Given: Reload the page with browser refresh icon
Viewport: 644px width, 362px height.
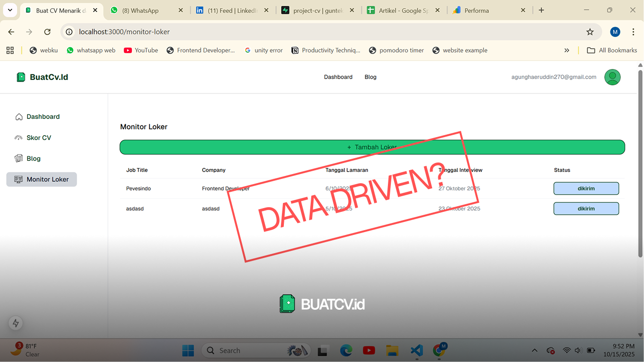Looking at the screenshot, I should (47, 32).
